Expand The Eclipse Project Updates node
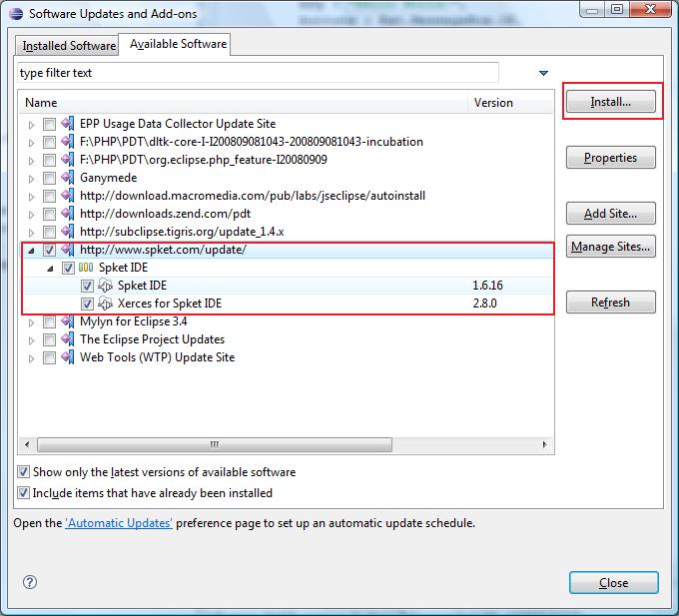Viewport: 679px width, 616px height. pos(31,340)
